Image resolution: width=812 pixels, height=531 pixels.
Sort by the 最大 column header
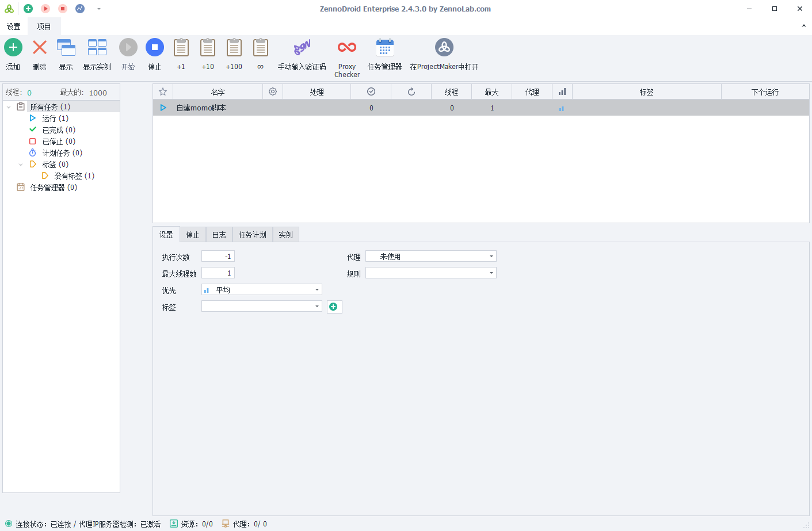[492, 92]
